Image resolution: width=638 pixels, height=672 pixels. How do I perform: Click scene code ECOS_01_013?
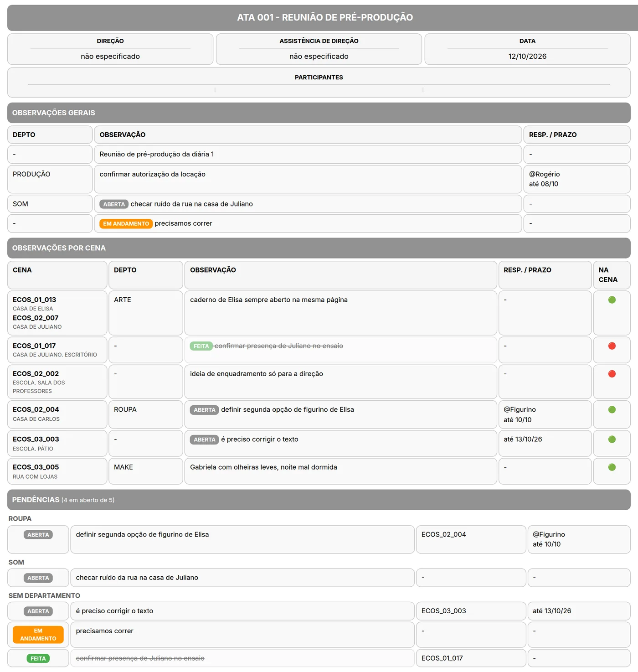(35, 300)
